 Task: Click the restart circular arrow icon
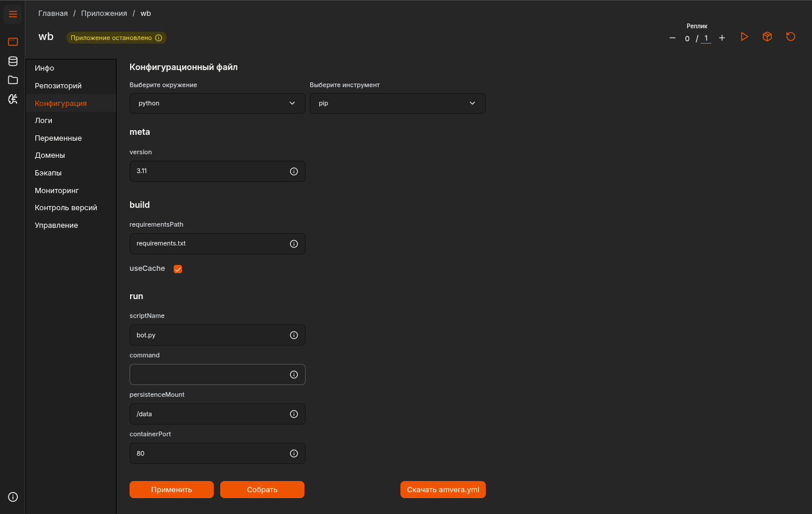(x=791, y=37)
